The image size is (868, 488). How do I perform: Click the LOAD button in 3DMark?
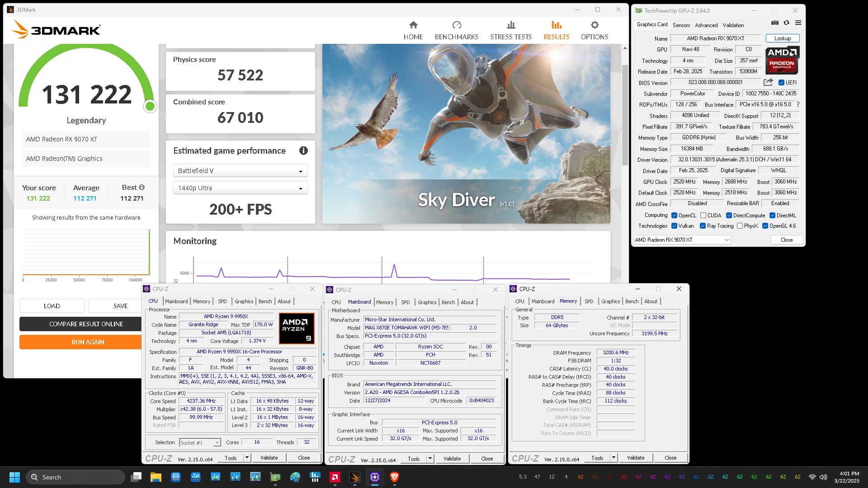coord(52,306)
